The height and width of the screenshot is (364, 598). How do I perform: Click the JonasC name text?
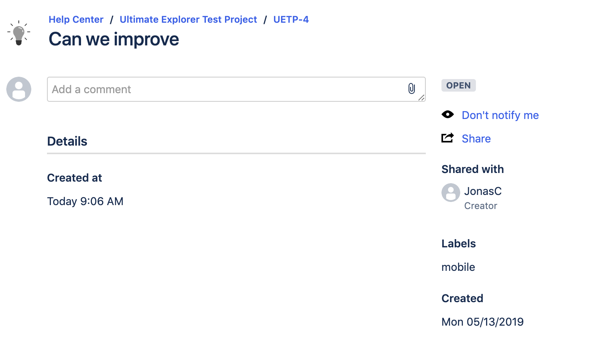click(483, 191)
